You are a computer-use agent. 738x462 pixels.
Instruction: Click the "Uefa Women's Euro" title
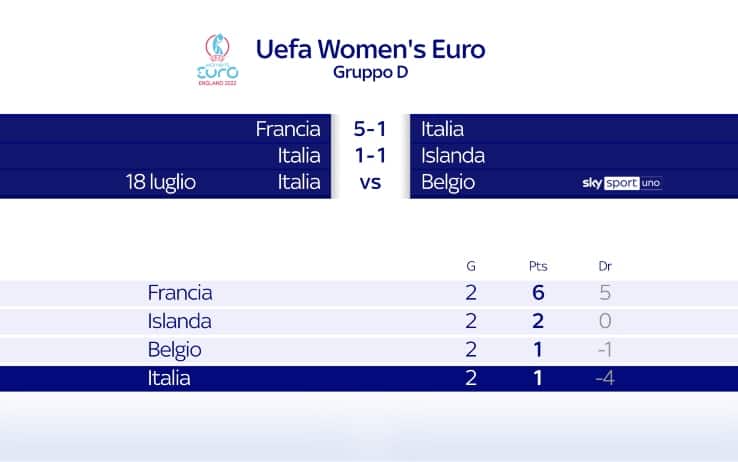(x=370, y=48)
